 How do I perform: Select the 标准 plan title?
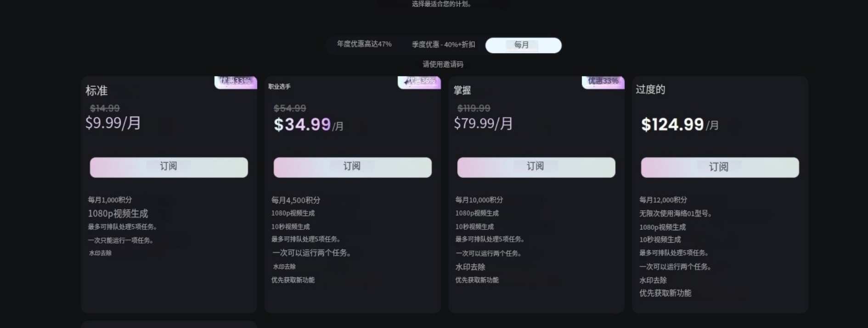click(x=96, y=91)
